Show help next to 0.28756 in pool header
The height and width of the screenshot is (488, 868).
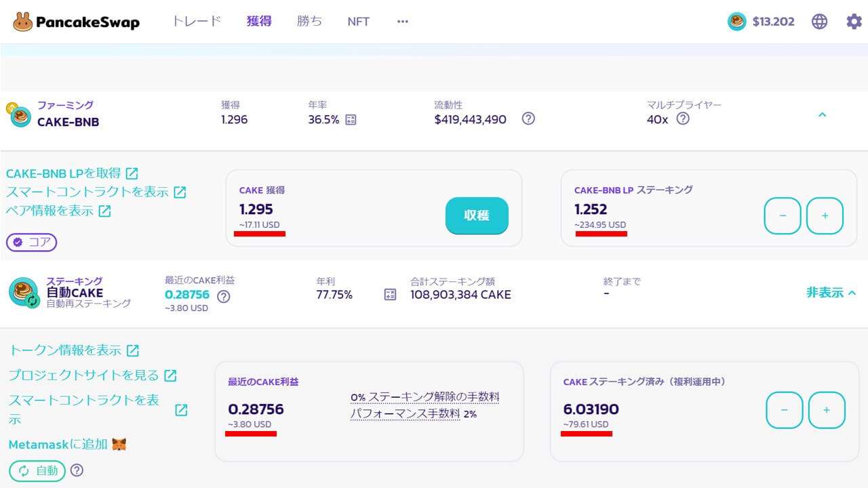[223, 296]
